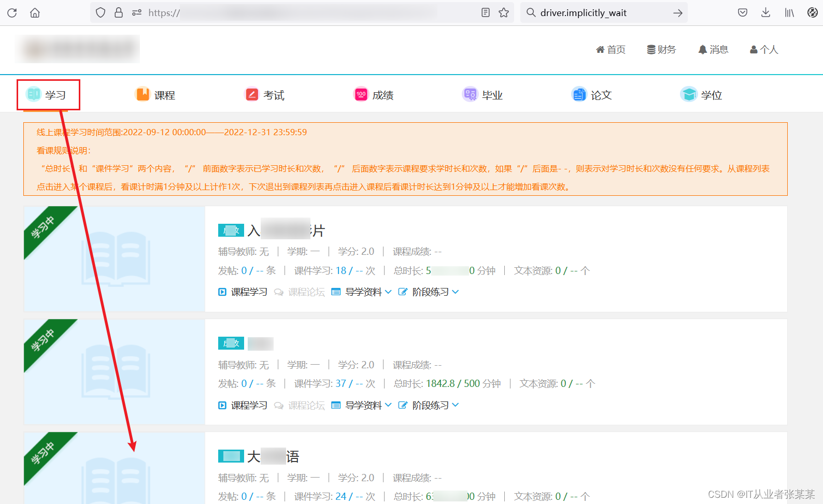This screenshot has height=504, width=823.
Task: Reload the page with the browser refresh button
Action: pyautogui.click(x=12, y=13)
